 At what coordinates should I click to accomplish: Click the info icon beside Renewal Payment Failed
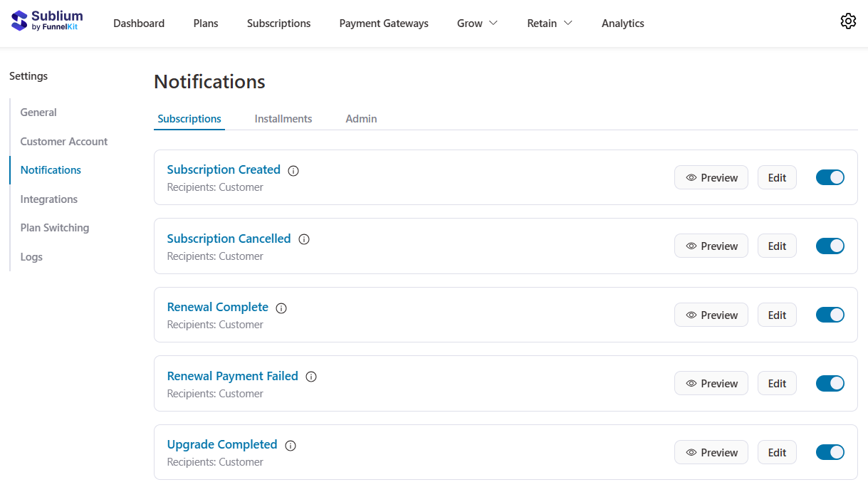click(x=311, y=377)
